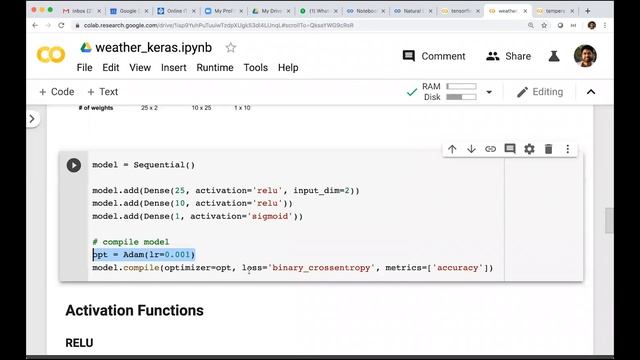
Task: Reload the page with the refresh icon
Action: pyautogui.click(x=61, y=25)
